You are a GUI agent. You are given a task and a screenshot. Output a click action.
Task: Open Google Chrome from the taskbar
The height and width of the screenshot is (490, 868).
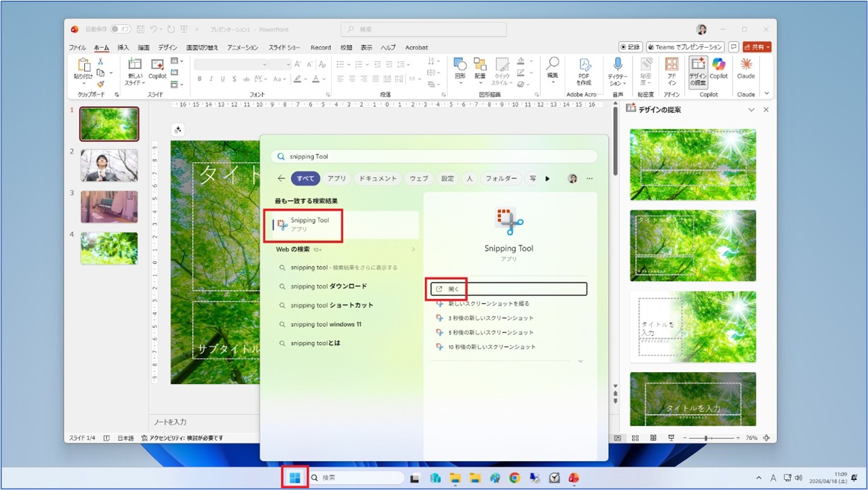coord(515,477)
